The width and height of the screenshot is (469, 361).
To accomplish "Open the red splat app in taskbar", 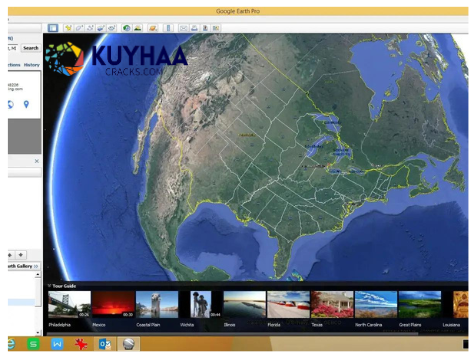I will pyautogui.click(x=81, y=344).
